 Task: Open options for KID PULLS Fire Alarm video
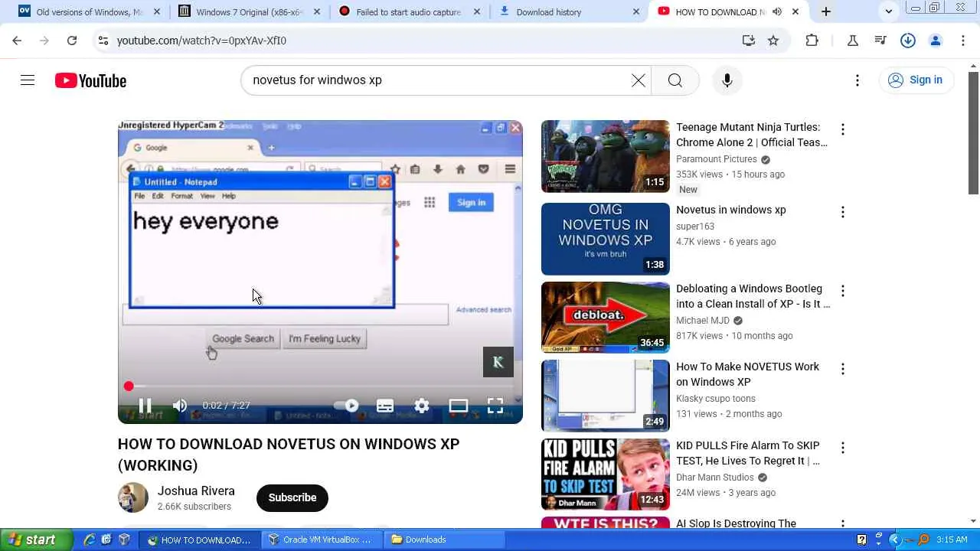pyautogui.click(x=843, y=448)
